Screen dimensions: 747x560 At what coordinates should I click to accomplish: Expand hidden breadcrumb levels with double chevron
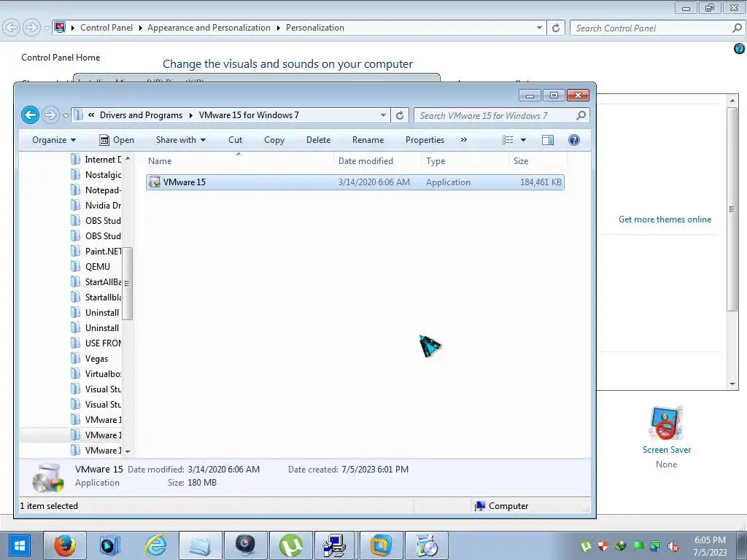point(91,115)
